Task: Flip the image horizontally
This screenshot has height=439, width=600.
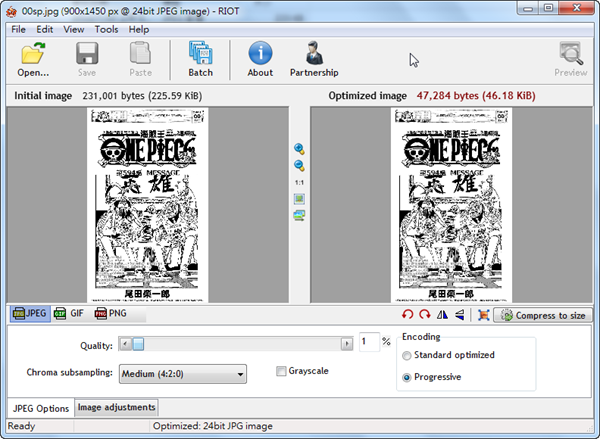Action: pyautogui.click(x=443, y=315)
